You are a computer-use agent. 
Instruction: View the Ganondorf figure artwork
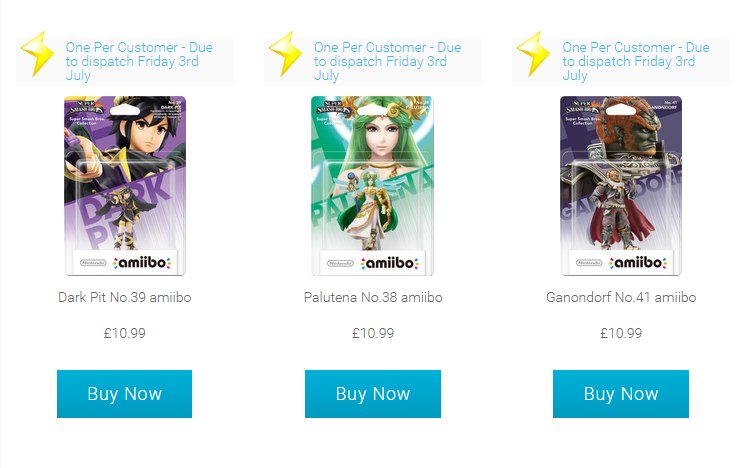pyautogui.click(x=621, y=186)
